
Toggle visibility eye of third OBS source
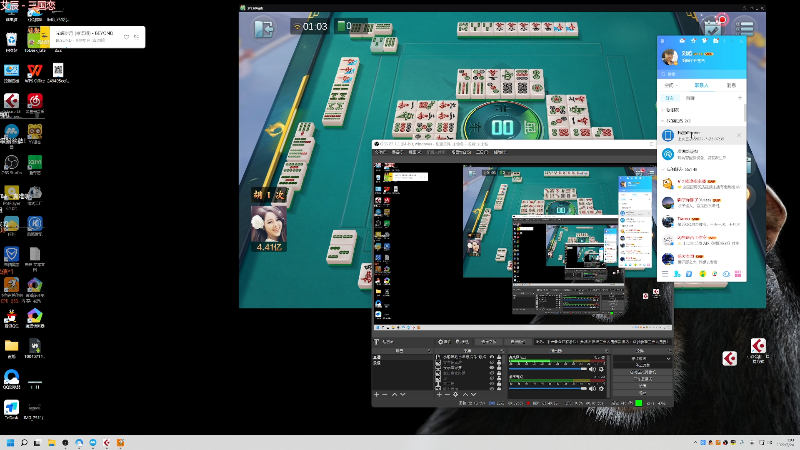(x=492, y=367)
